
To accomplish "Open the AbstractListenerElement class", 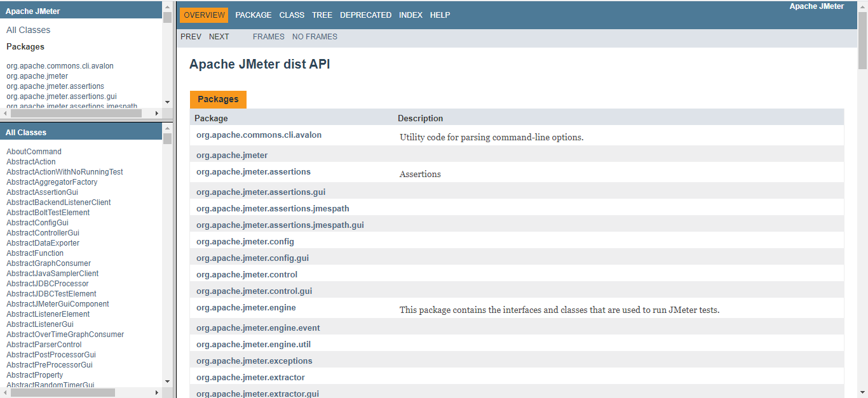I will 48,314.
